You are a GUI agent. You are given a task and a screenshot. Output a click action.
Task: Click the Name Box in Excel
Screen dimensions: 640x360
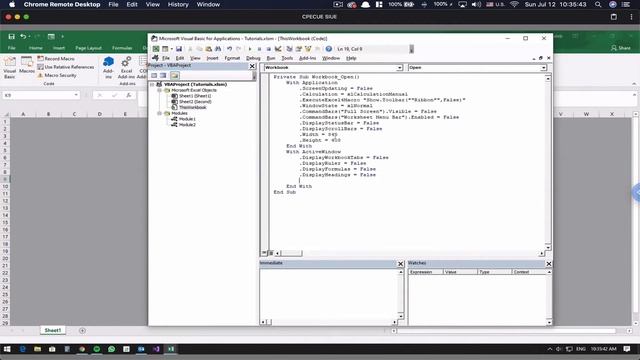point(41,95)
